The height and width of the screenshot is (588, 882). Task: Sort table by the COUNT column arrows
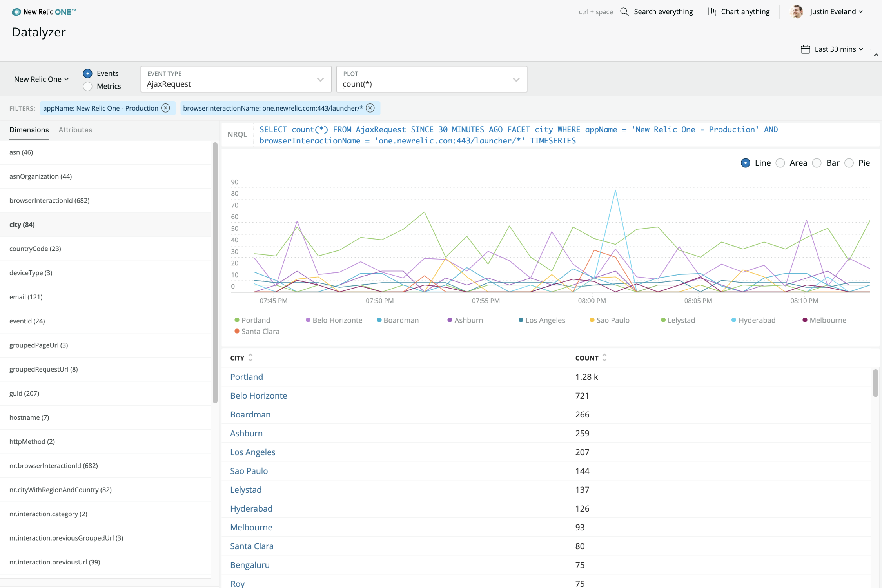coord(604,358)
